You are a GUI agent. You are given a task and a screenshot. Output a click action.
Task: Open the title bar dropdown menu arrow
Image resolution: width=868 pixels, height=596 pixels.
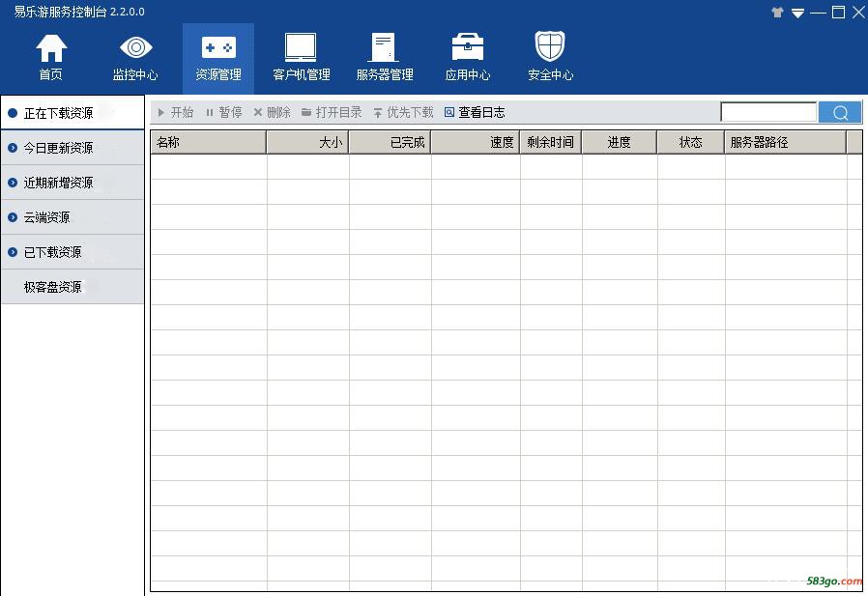click(x=797, y=13)
